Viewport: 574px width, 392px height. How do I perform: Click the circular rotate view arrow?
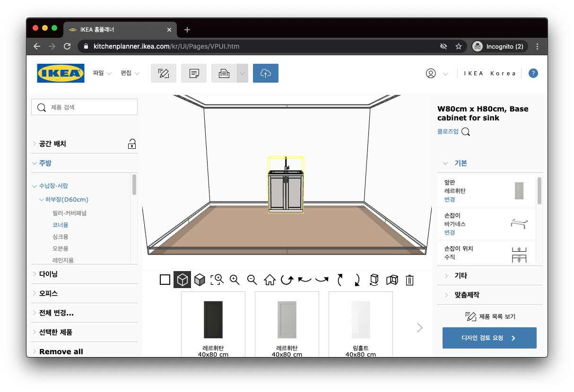(287, 280)
